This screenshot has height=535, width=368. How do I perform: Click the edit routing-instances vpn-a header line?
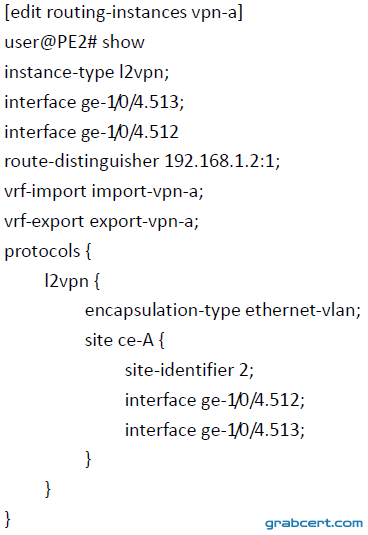(123, 13)
